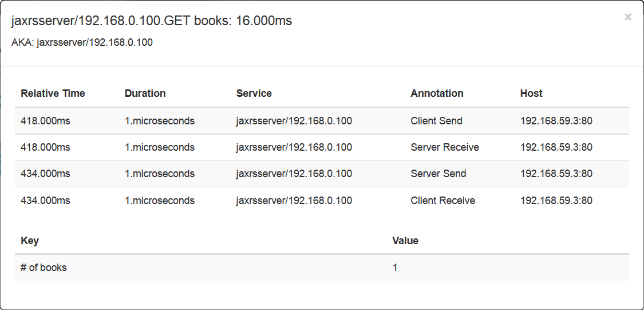Click the duration in Client Receive row
This screenshot has height=310, width=644.
[159, 201]
